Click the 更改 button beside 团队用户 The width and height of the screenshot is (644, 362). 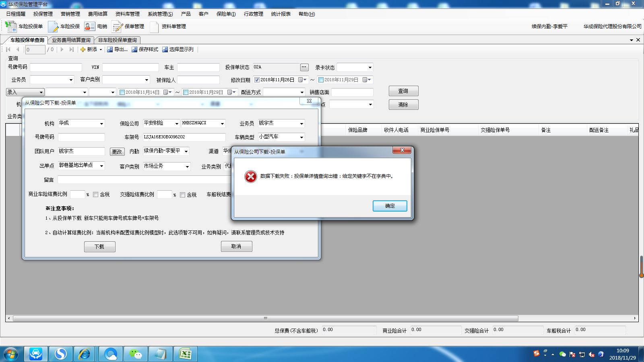pyautogui.click(x=117, y=152)
